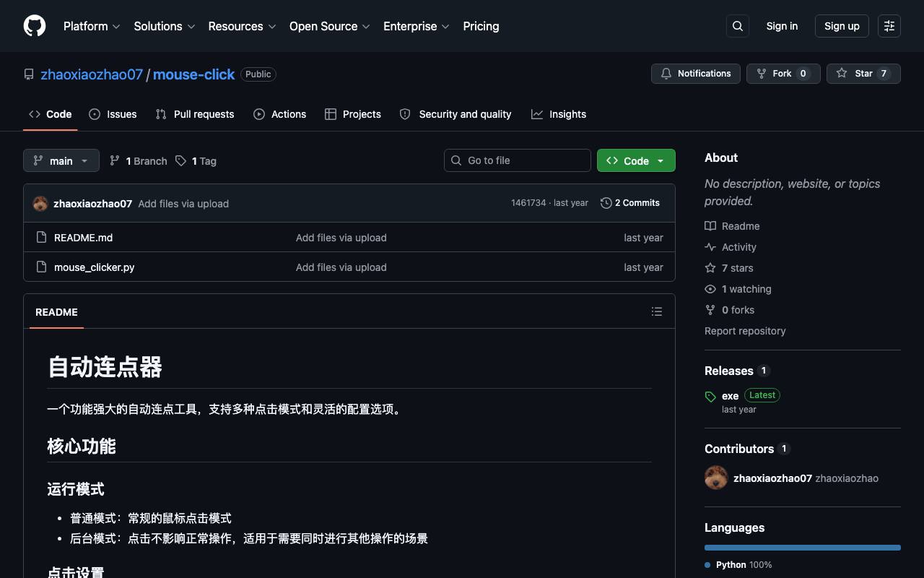Click the Report repository link

(x=745, y=331)
